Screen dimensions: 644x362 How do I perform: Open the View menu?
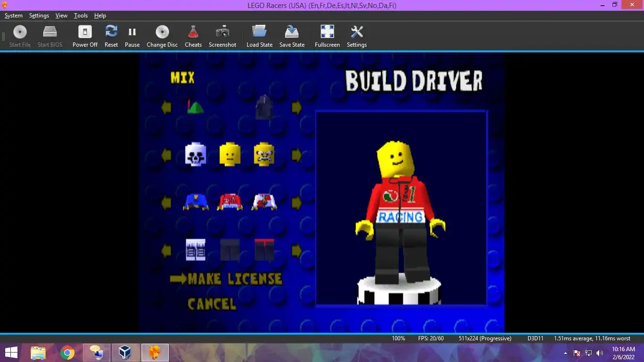click(61, 16)
